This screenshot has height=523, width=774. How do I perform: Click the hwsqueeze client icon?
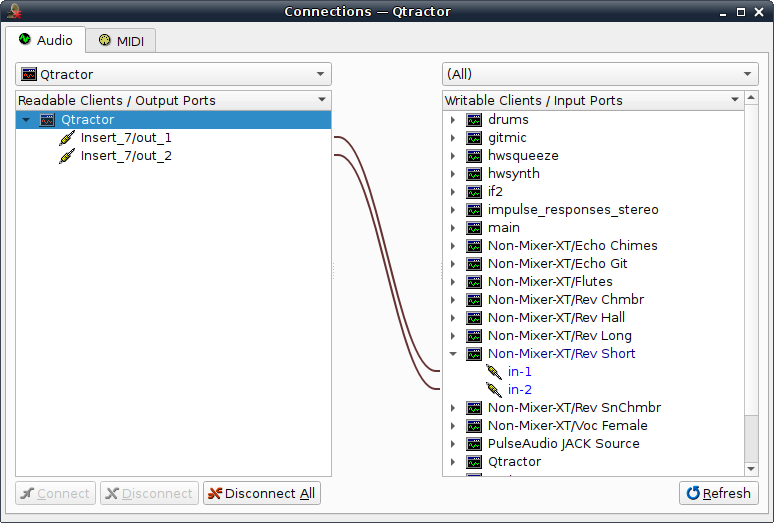474,155
